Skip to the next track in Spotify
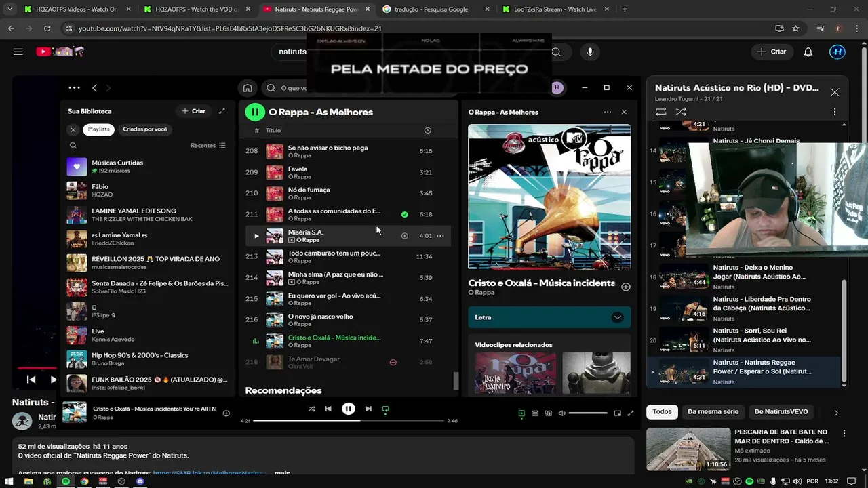This screenshot has height=488, width=868. point(368,409)
